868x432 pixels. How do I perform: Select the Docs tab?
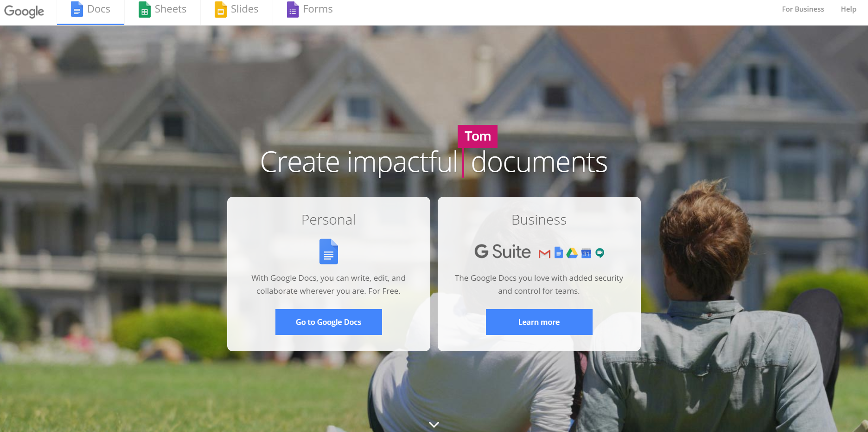coord(90,9)
